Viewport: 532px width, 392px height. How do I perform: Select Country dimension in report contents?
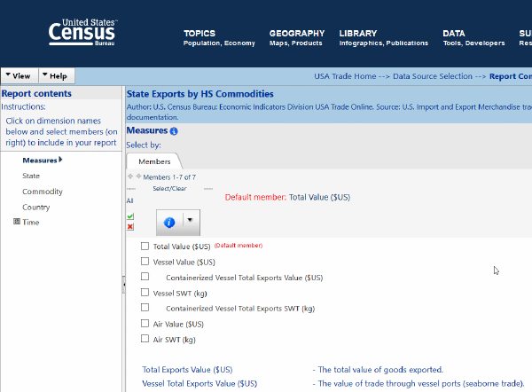(36, 207)
